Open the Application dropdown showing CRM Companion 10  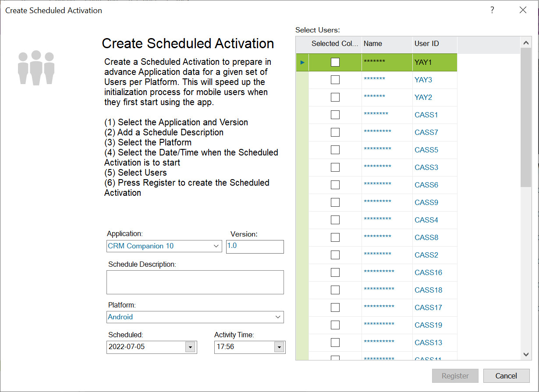coord(217,246)
